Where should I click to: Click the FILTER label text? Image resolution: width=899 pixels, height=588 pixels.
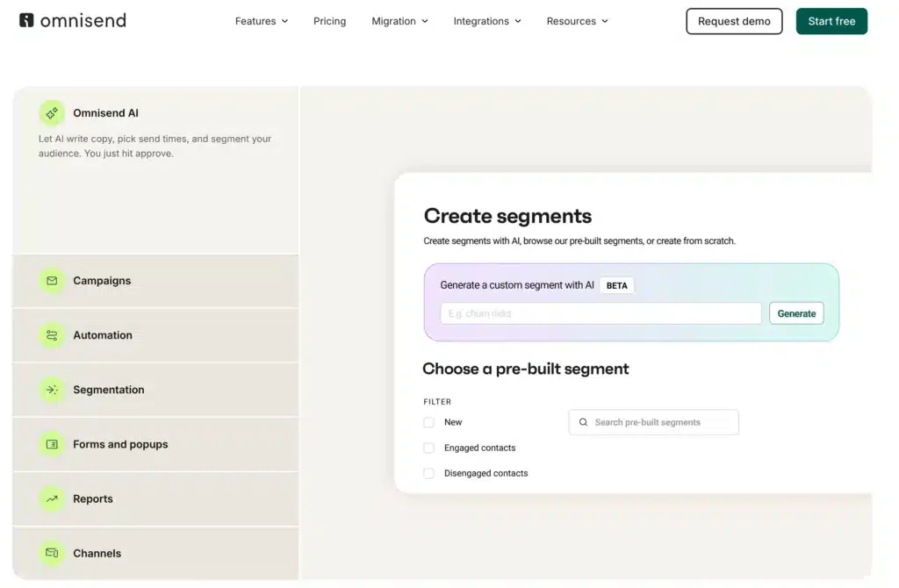(x=437, y=402)
